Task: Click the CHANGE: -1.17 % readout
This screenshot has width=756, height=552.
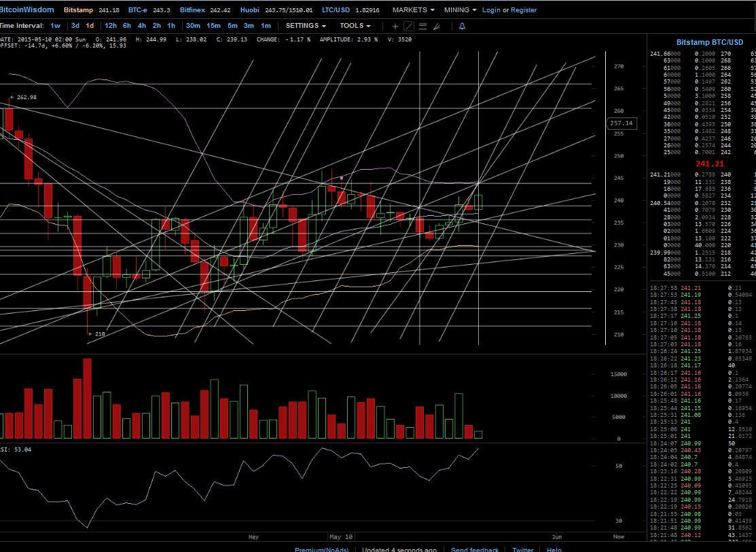Action: tap(283, 39)
